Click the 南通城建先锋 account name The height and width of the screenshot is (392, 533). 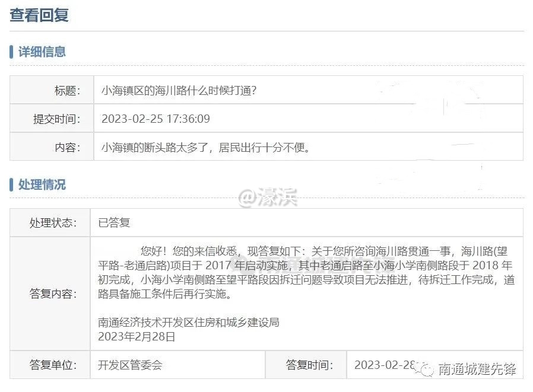click(x=477, y=369)
